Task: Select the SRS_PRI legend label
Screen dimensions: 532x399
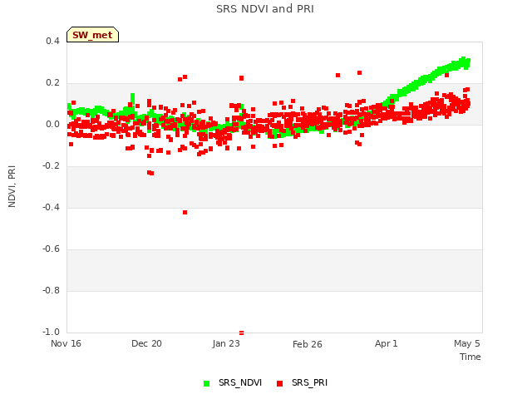Action: (x=309, y=382)
